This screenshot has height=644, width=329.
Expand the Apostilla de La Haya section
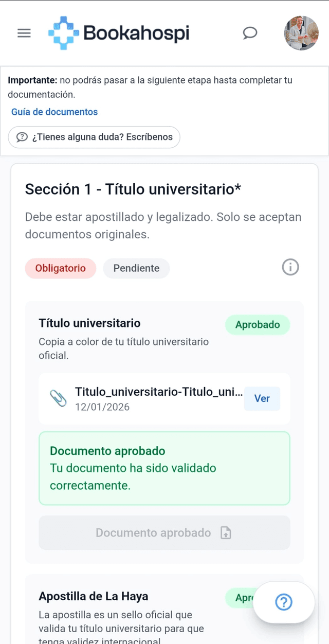(x=93, y=596)
